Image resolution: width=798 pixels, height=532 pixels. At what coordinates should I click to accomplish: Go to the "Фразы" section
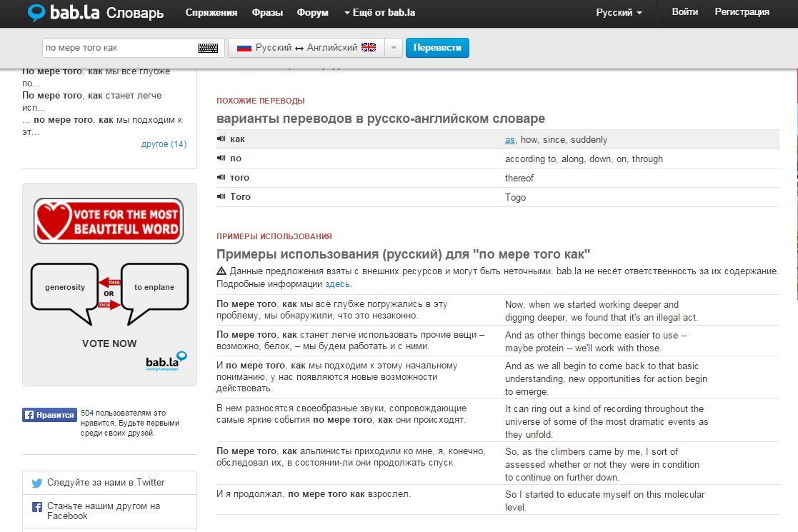(x=267, y=13)
